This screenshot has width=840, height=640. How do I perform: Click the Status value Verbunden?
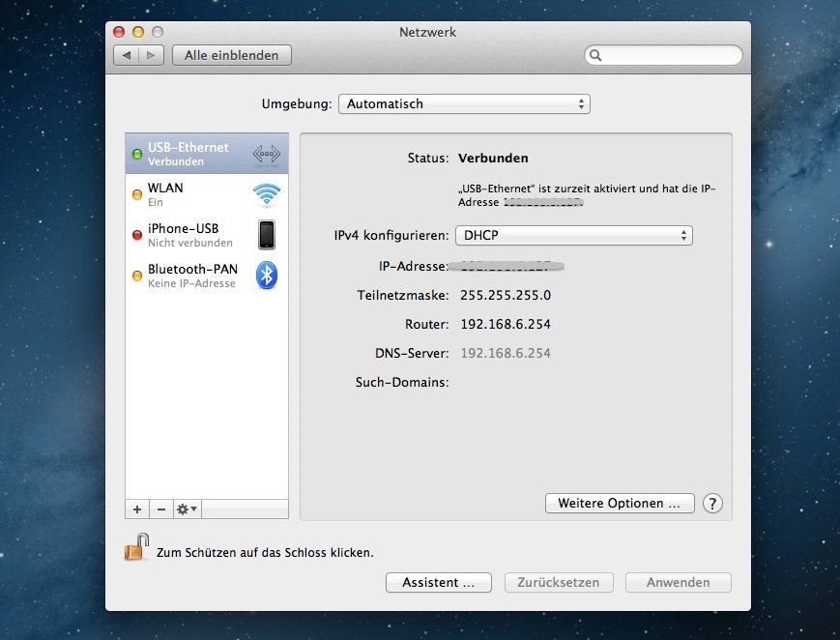click(x=493, y=159)
